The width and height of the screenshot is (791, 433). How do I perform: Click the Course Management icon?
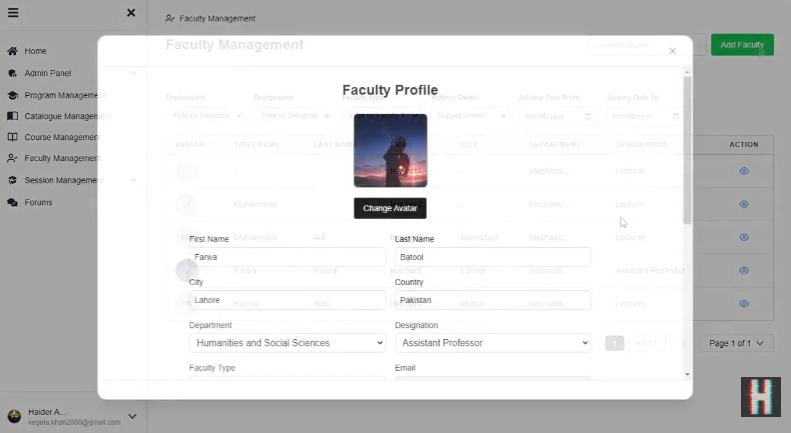(12, 137)
